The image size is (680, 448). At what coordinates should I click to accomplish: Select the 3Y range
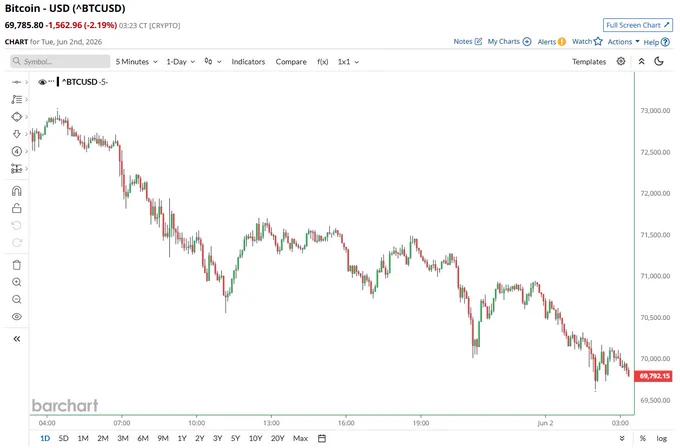(217, 438)
